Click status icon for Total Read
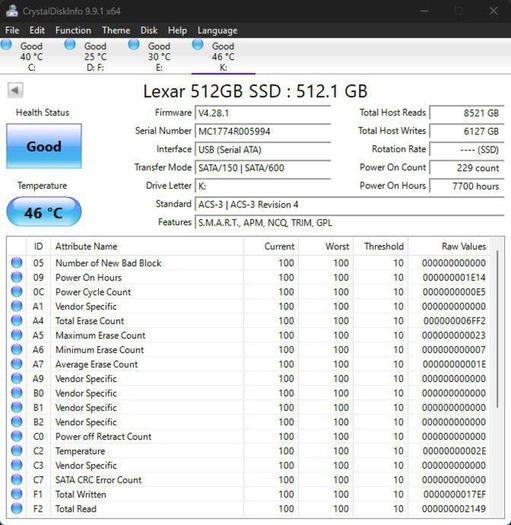Viewport: 511px width, 525px height. 16,509
